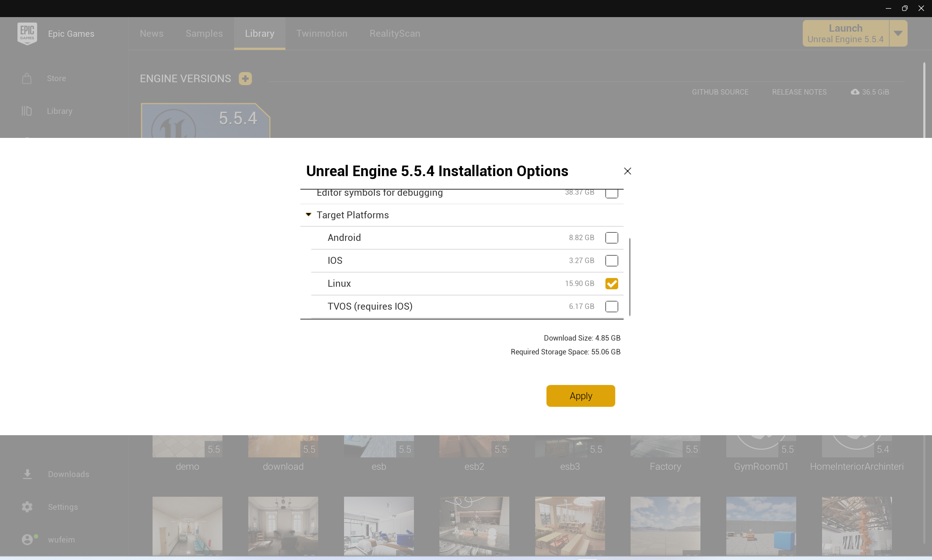Open the Library sidebar books icon
The image size is (932, 560).
[x=27, y=111]
